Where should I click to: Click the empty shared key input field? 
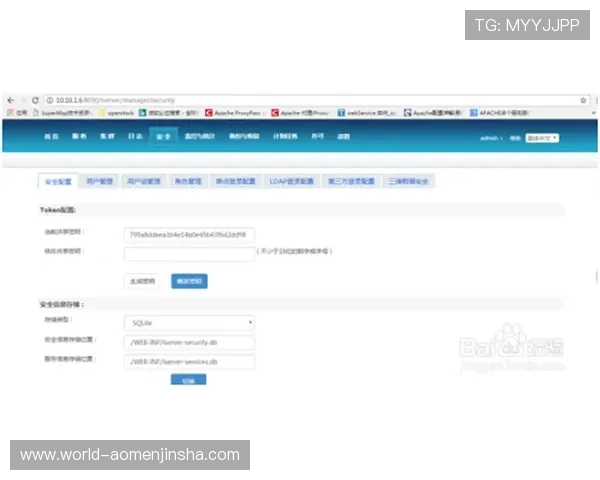(x=189, y=254)
